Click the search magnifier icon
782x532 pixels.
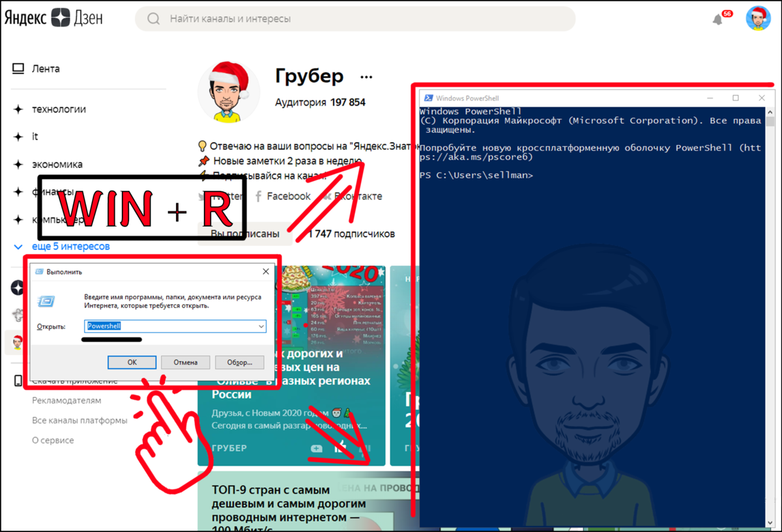click(154, 19)
